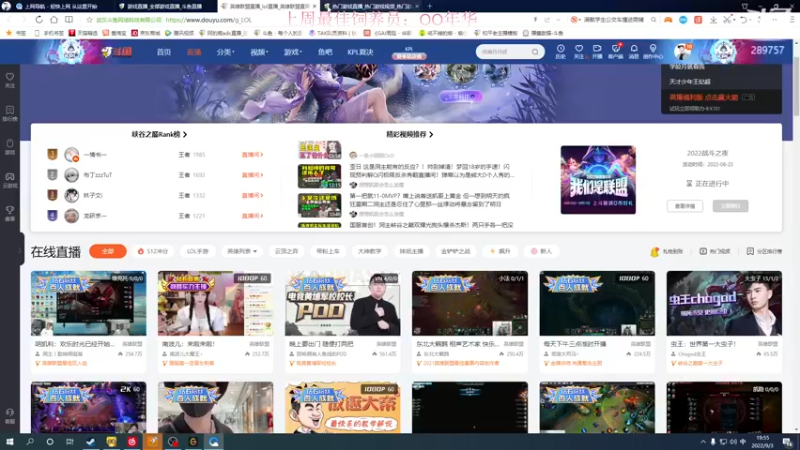Open the 热门视频 link
This screenshot has width=800, height=450.
(715, 251)
